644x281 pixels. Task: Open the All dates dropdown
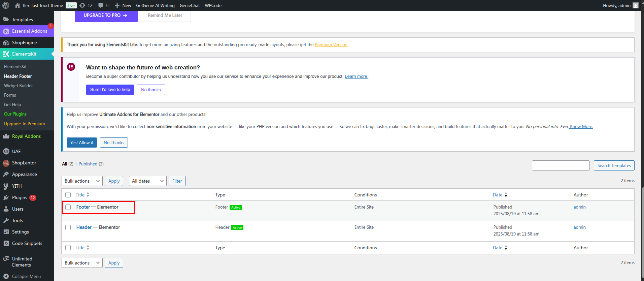coord(148,181)
